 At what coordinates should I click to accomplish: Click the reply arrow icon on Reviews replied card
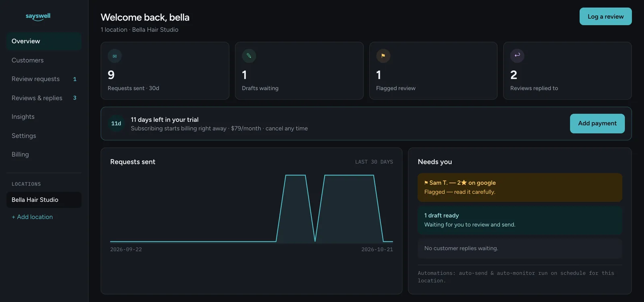pyautogui.click(x=517, y=56)
